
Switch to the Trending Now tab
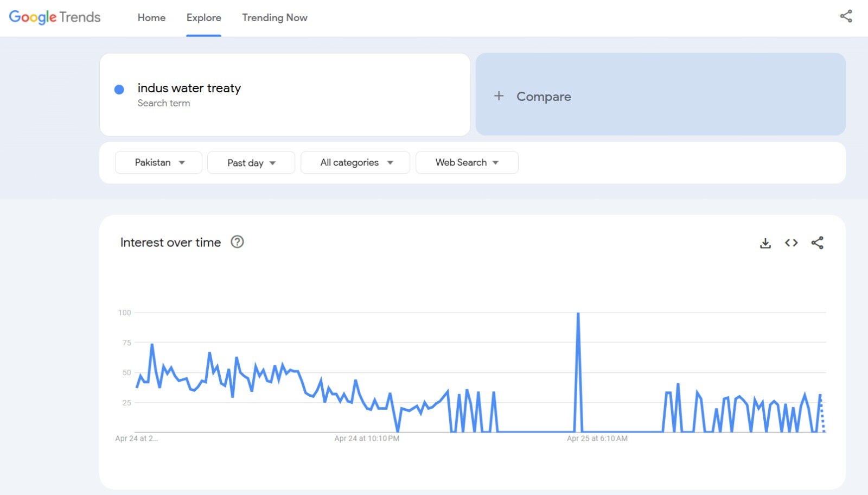(275, 17)
